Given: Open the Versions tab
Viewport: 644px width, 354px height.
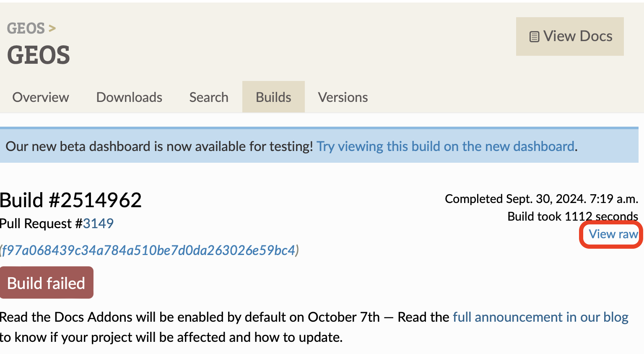Looking at the screenshot, I should point(343,97).
